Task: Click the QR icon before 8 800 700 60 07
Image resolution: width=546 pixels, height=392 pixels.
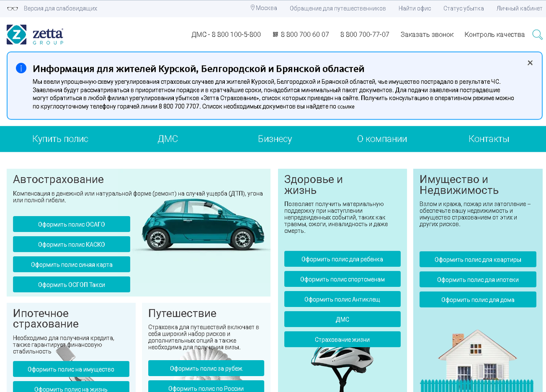Action: coord(275,34)
